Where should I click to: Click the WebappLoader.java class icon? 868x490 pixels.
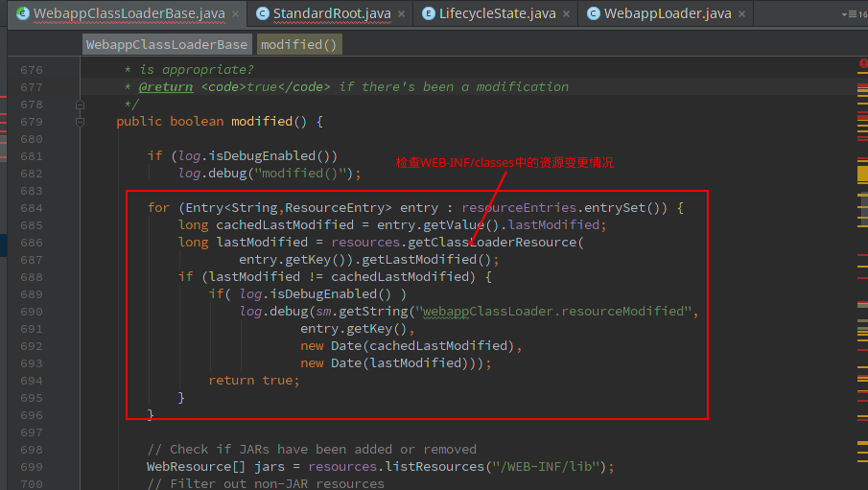click(594, 13)
